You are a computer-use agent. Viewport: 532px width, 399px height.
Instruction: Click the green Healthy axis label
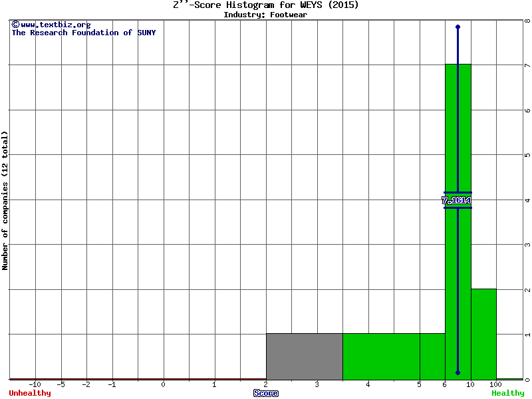coord(508,393)
